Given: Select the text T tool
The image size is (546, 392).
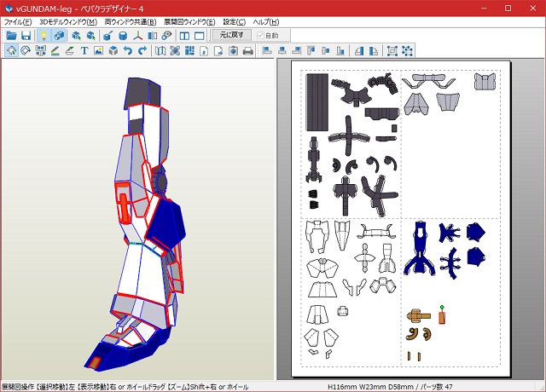Looking at the screenshot, I should click(x=84, y=51).
